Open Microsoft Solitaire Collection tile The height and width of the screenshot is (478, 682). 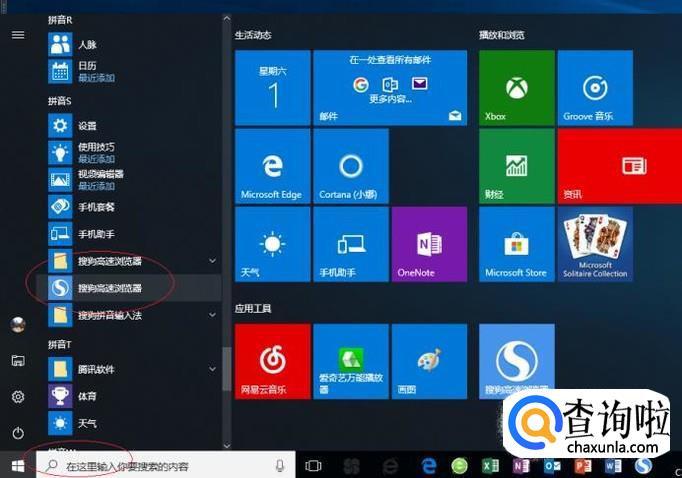[595, 244]
